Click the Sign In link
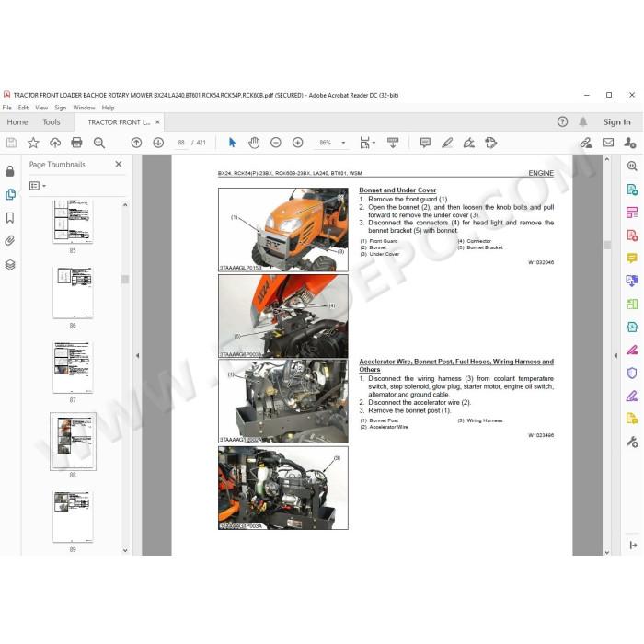 616,122
